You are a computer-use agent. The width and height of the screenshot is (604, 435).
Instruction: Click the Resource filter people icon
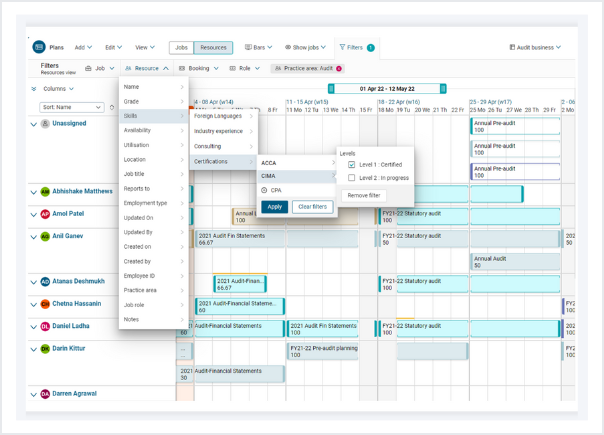coord(128,68)
